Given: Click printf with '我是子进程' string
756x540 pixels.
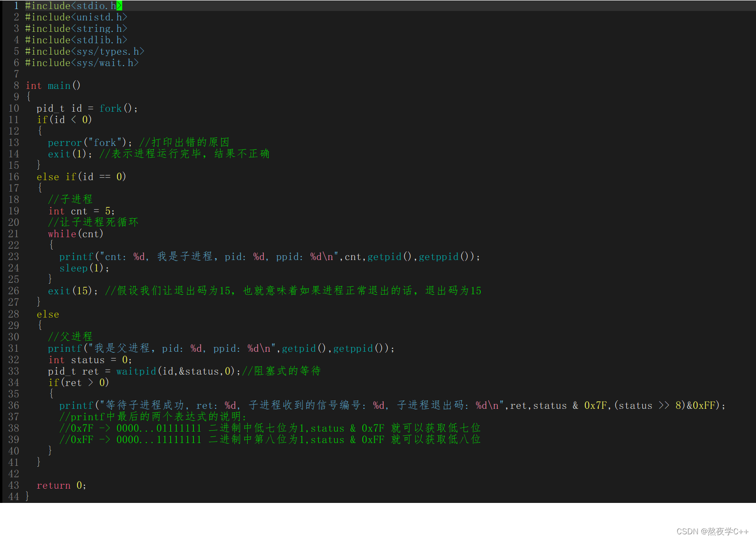Looking at the screenshot, I should pyautogui.click(x=270, y=257).
